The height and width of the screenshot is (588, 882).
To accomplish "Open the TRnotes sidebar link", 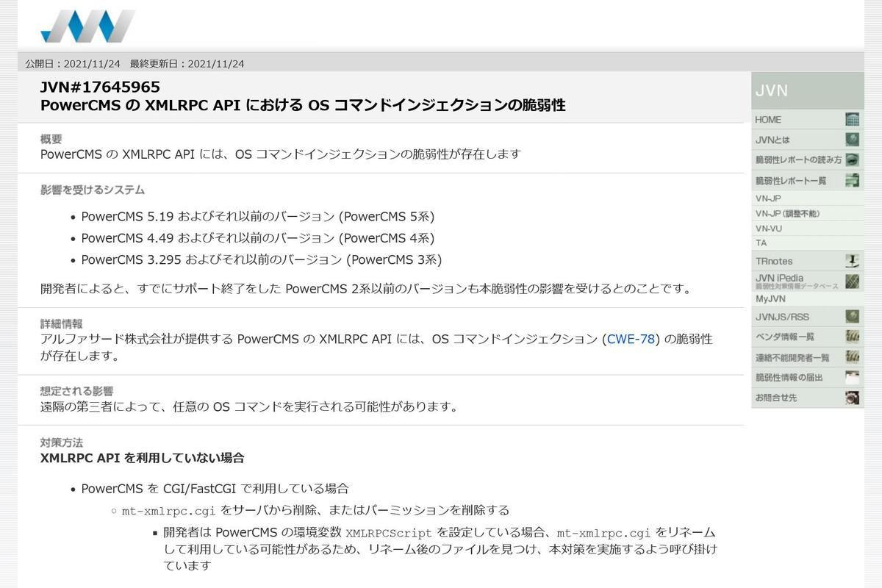I will [807, 261].
